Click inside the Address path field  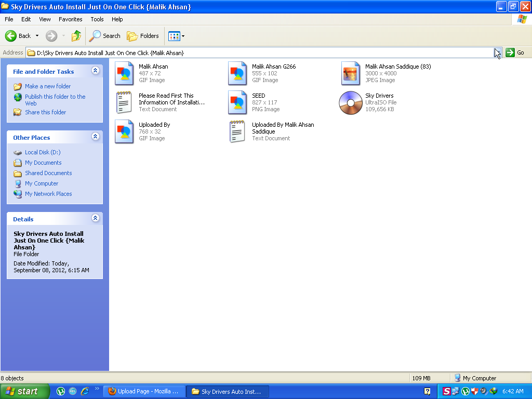(x=260, y=52)
